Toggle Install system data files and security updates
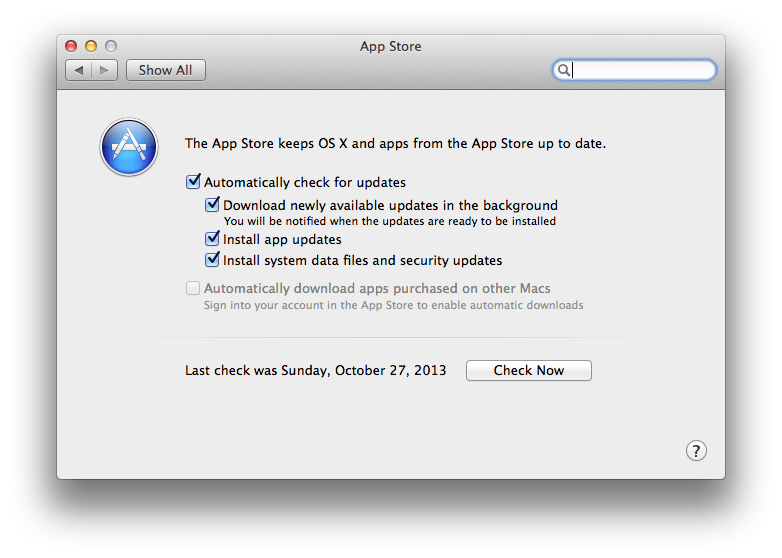 (x=212, y=259)
